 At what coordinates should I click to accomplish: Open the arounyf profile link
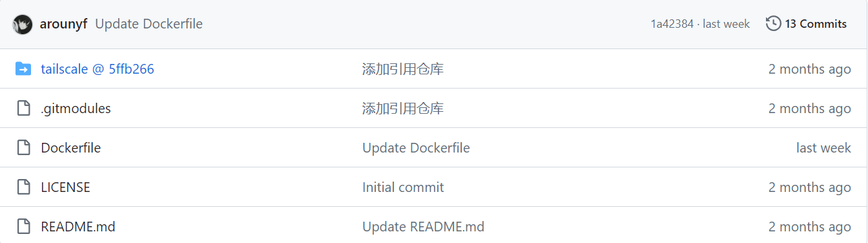(x=63, y=25)
